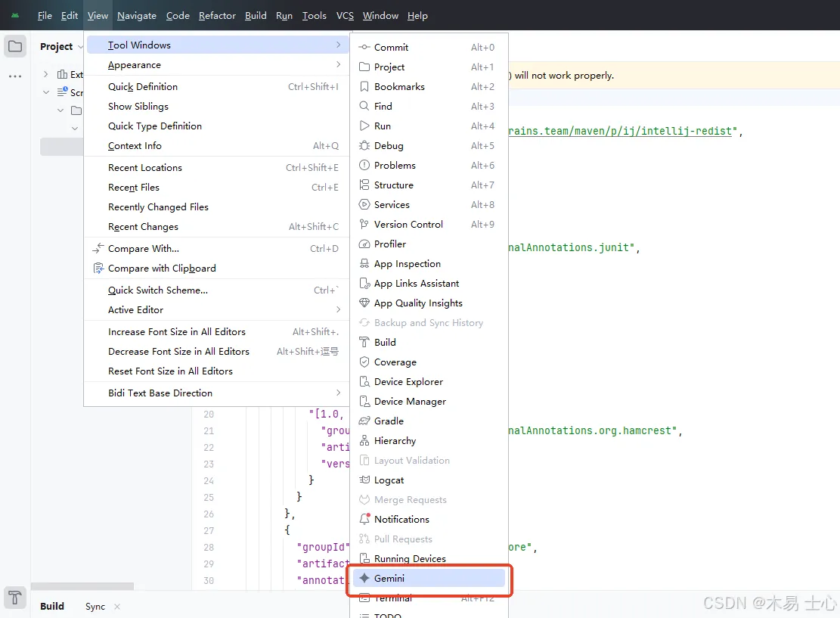Open the Logcat tool window
The height and width of the screenshot is (618, 840).
coord(429,480)
